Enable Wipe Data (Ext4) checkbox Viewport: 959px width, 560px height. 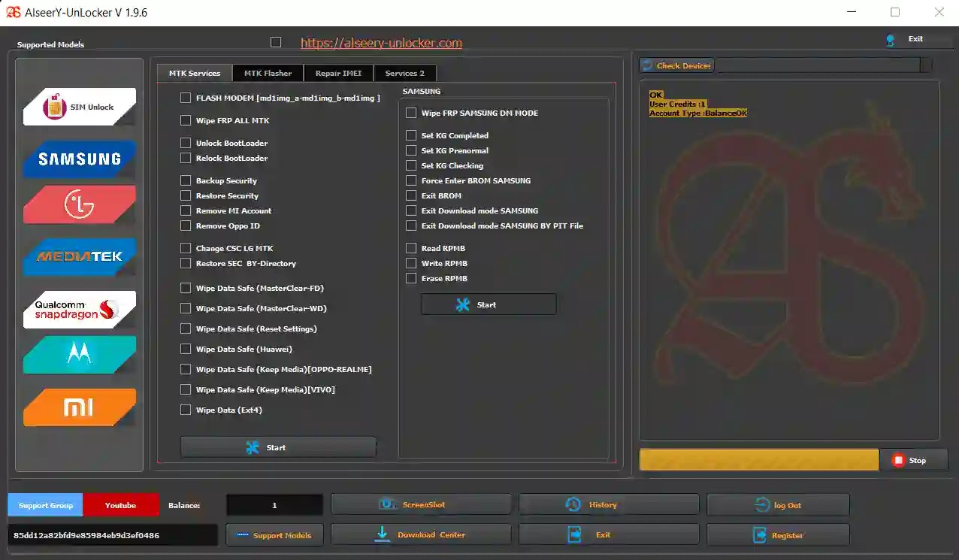(x=186, y=410)
